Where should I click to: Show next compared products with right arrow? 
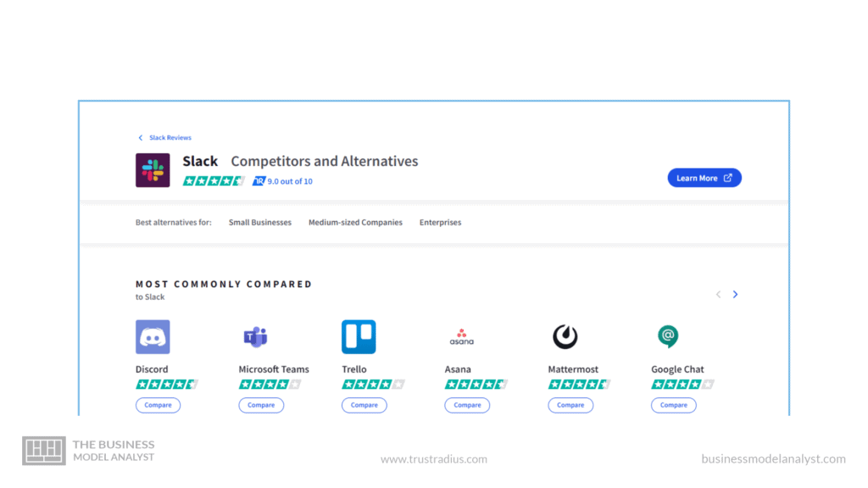pos(735,294)
